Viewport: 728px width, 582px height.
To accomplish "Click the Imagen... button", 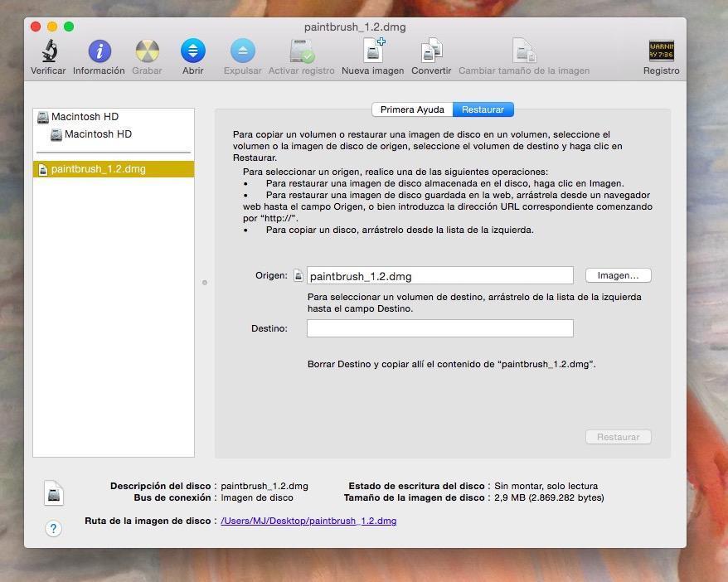I will click(618, 275).
